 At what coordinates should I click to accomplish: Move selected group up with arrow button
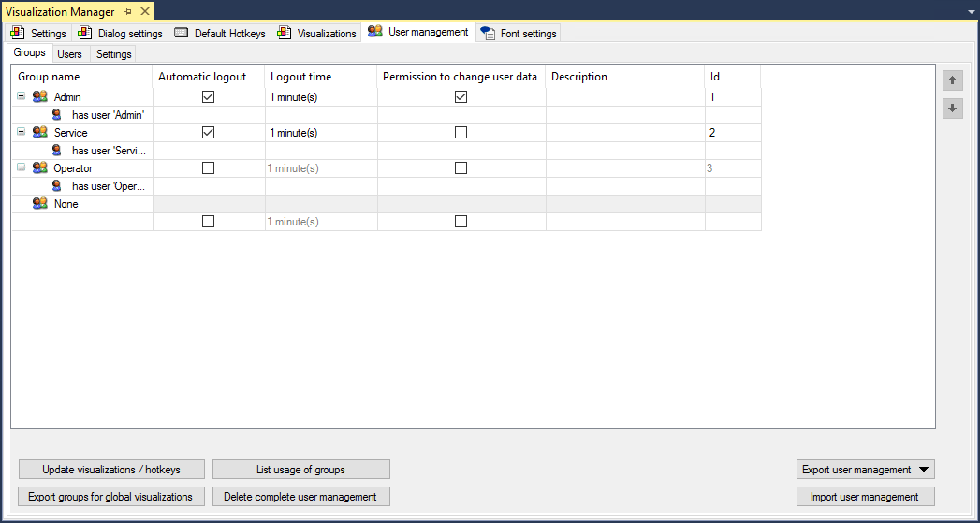[x=953, y=80]
